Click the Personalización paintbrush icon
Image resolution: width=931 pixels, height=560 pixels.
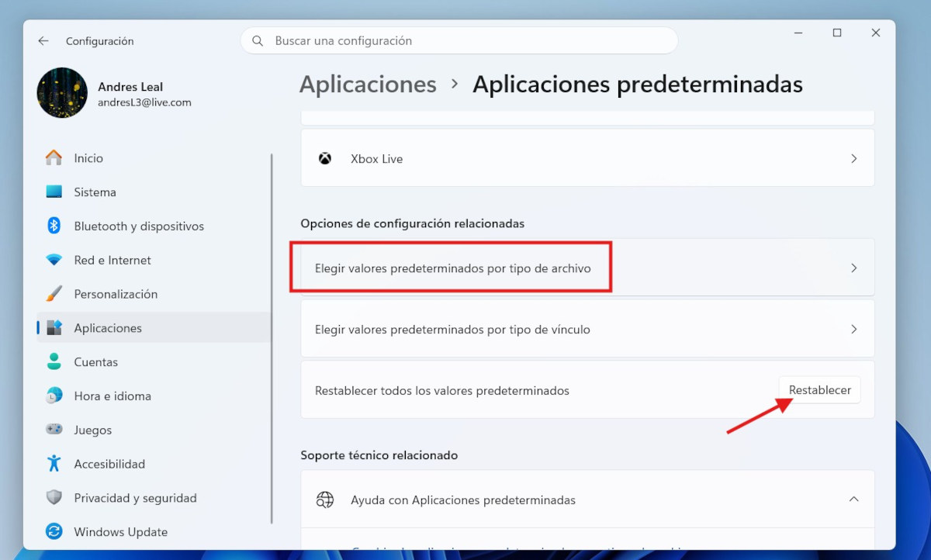[54, 294]
